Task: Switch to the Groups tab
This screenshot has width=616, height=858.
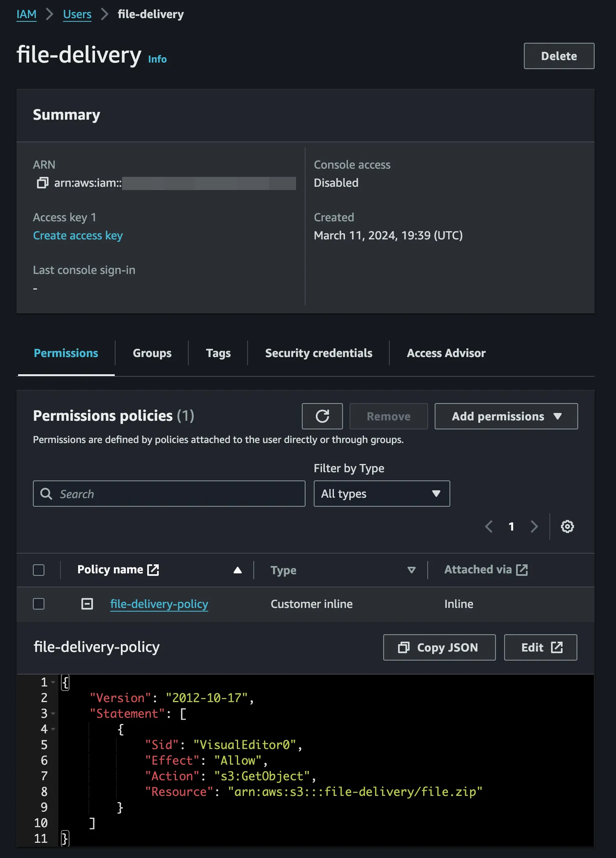Action: point(152,353)
